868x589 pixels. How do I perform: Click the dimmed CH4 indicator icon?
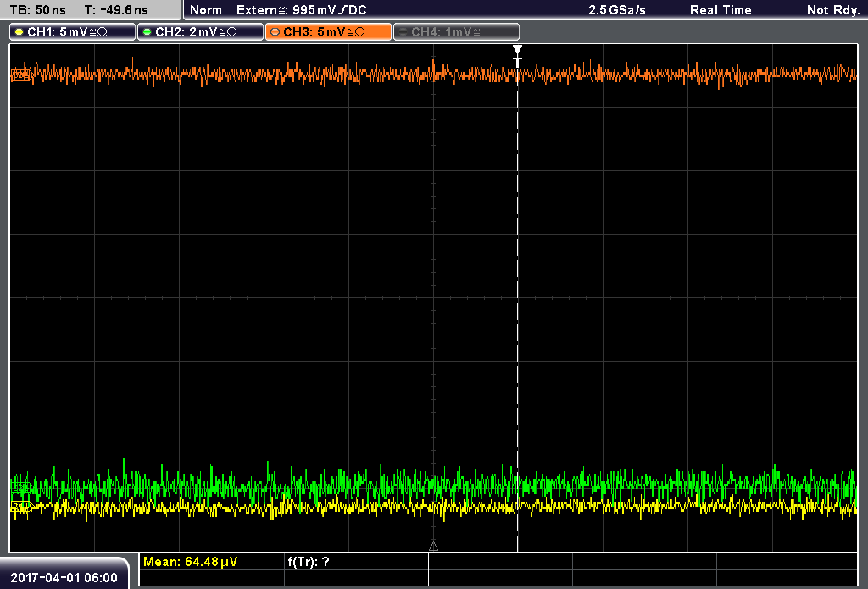point(403,32)
